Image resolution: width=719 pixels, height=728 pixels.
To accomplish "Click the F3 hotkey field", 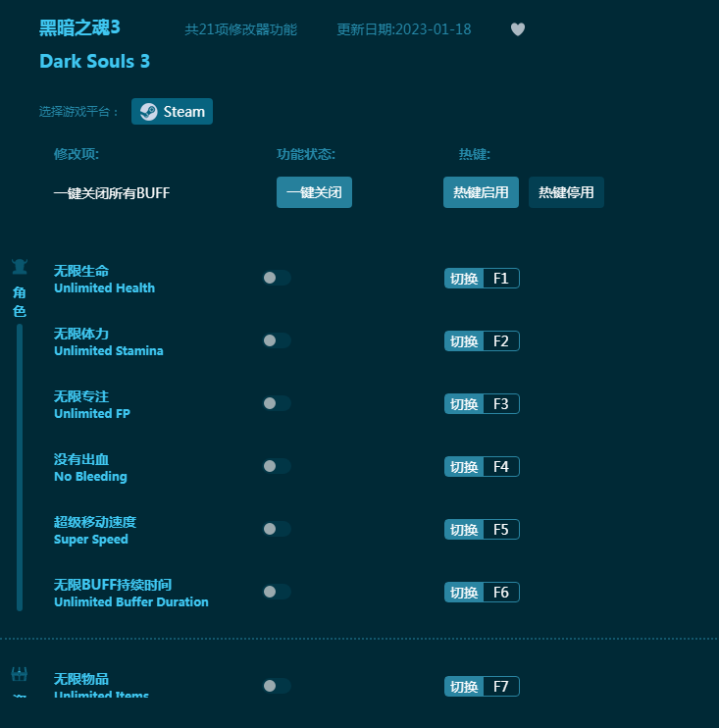I will [501, 404].
